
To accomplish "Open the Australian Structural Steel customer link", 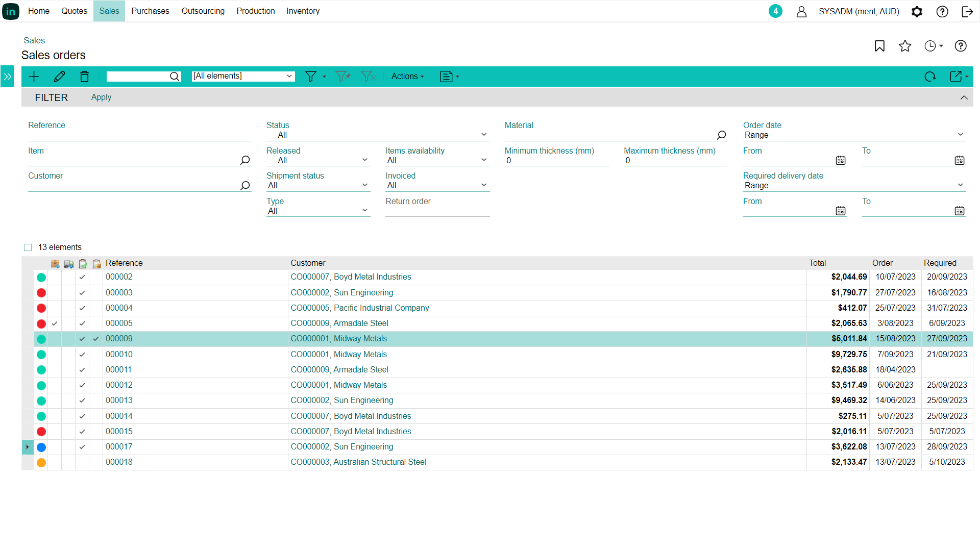I will [358, 462].
